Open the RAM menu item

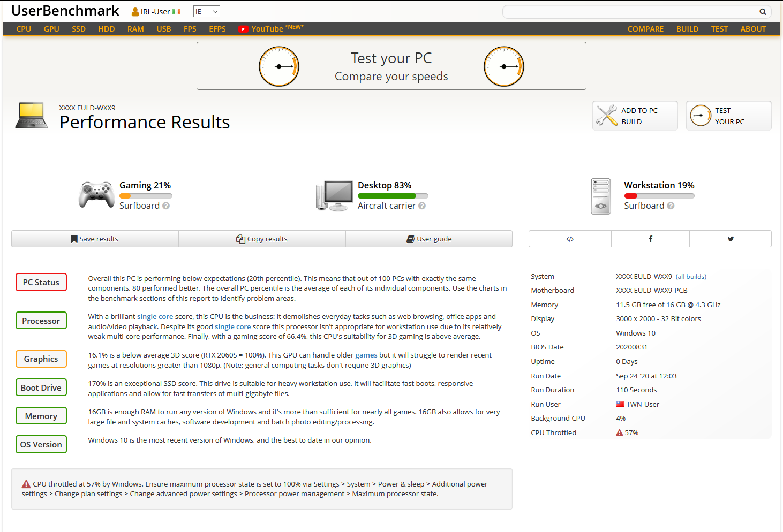(x=135, y=29)
